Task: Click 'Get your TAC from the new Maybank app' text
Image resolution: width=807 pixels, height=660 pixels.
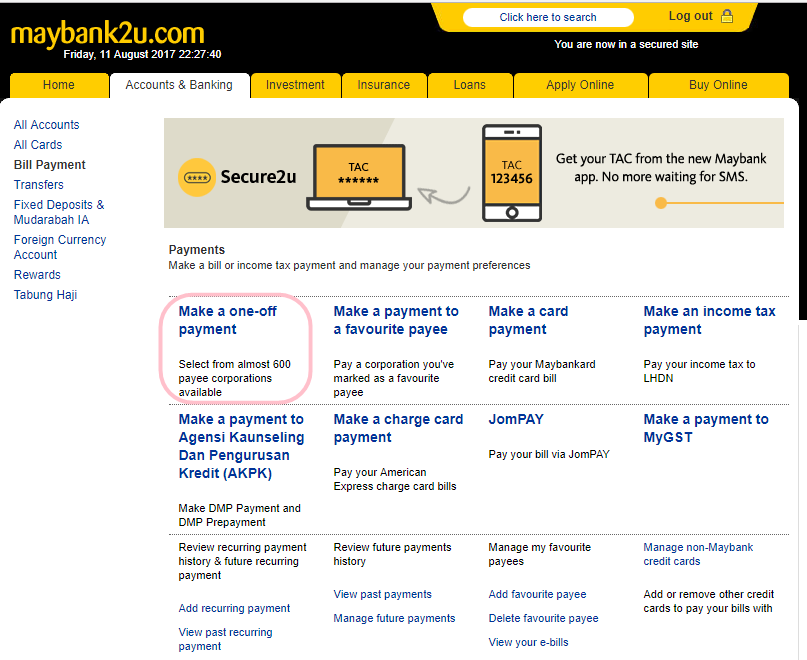Action: click(x=661, y=167)
